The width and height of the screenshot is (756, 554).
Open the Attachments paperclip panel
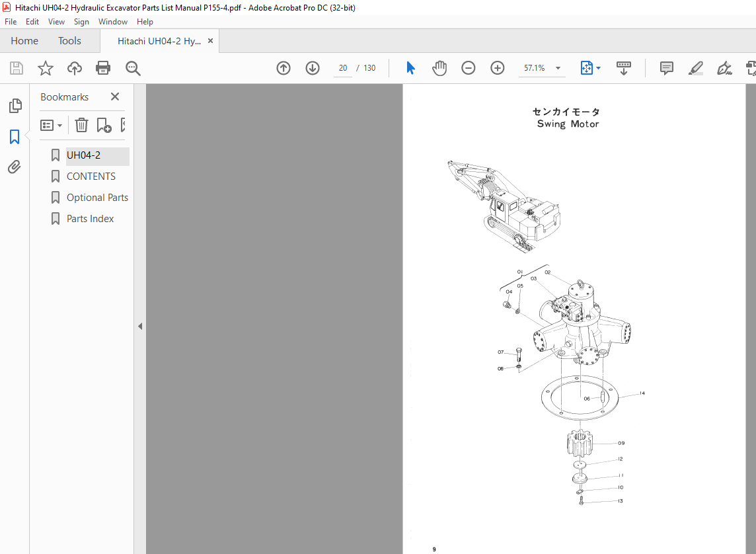15,167
